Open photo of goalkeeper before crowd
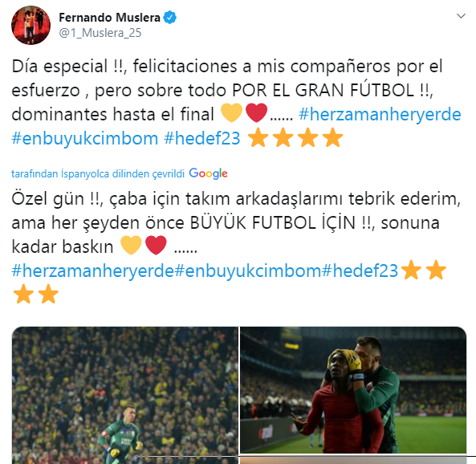The width and height of the screenshot is (476, 464). pos(124,395)
